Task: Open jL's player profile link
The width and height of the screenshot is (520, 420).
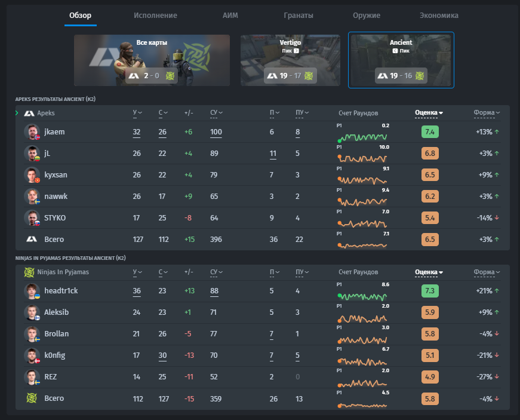Action: click(x=47, y=154)
